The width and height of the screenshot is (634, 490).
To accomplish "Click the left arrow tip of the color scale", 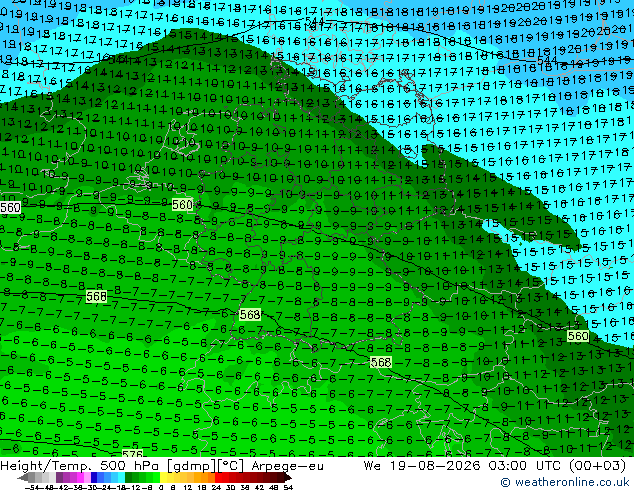I will [21, 478].
